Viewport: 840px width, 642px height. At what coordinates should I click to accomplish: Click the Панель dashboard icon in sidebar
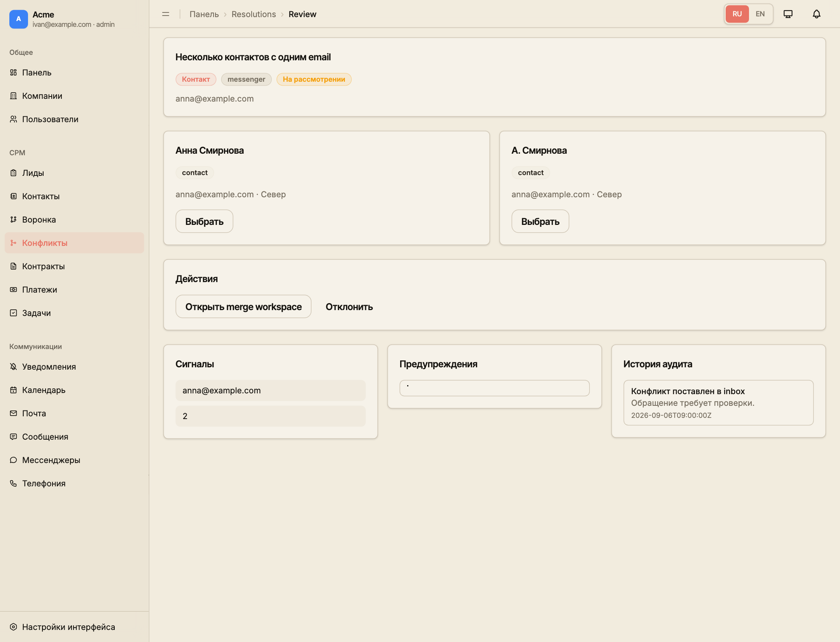point(14,72)
